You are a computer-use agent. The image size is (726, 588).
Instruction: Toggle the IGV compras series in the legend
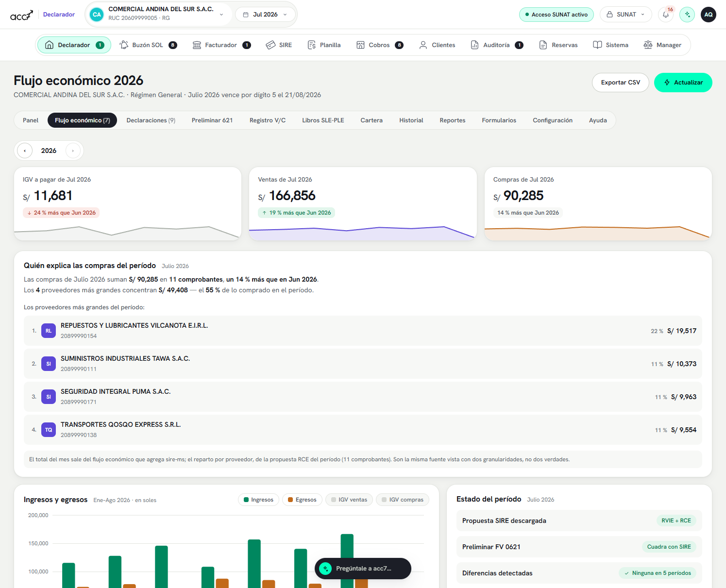[x=403, y=500]
